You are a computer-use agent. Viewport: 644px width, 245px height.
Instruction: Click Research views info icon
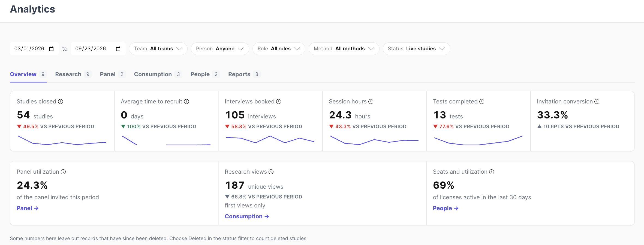[x=271, y=172]
